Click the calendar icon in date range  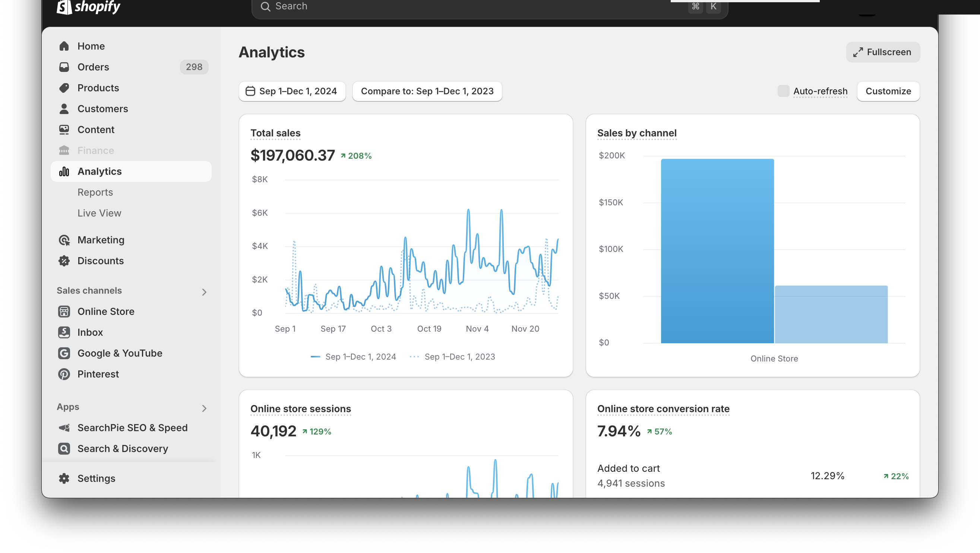(x=250, y=91)
